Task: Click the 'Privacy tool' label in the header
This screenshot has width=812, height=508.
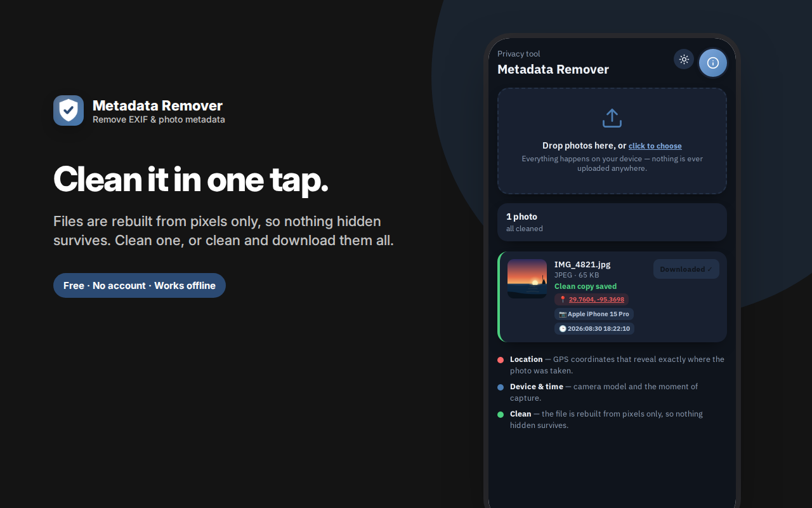Action: tap(519, 54)
